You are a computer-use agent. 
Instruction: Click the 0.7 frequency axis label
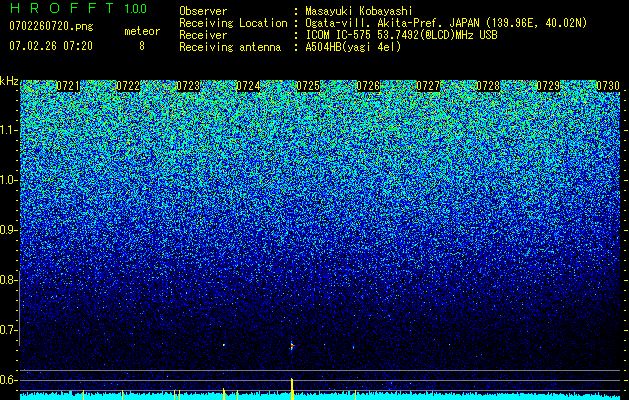coord(8,330)
